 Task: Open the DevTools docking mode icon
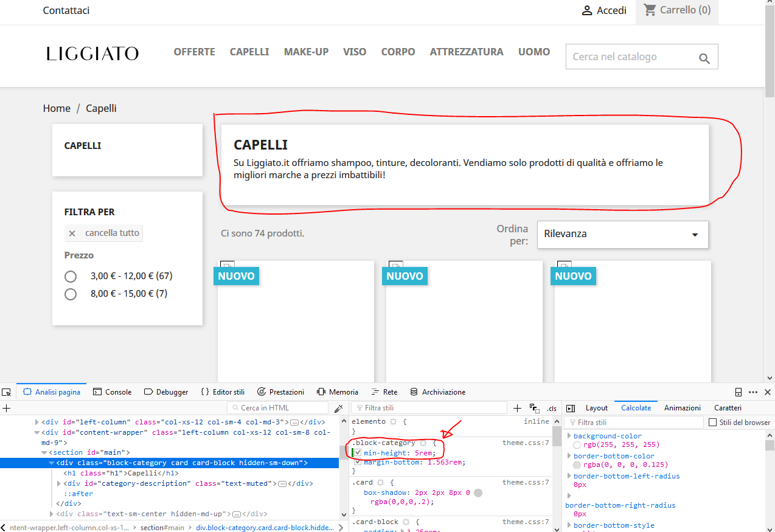[739, 392]
